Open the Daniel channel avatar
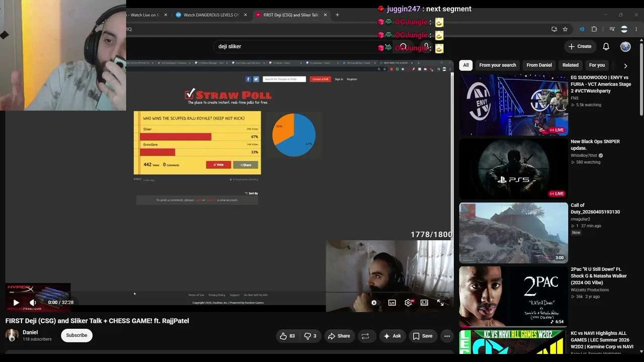 [x=12, y=335]
